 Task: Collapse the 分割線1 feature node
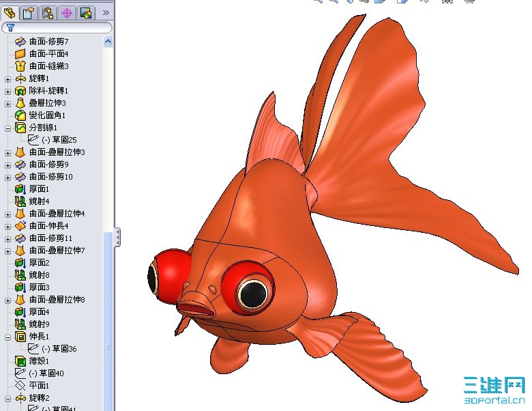pos(8,128)
